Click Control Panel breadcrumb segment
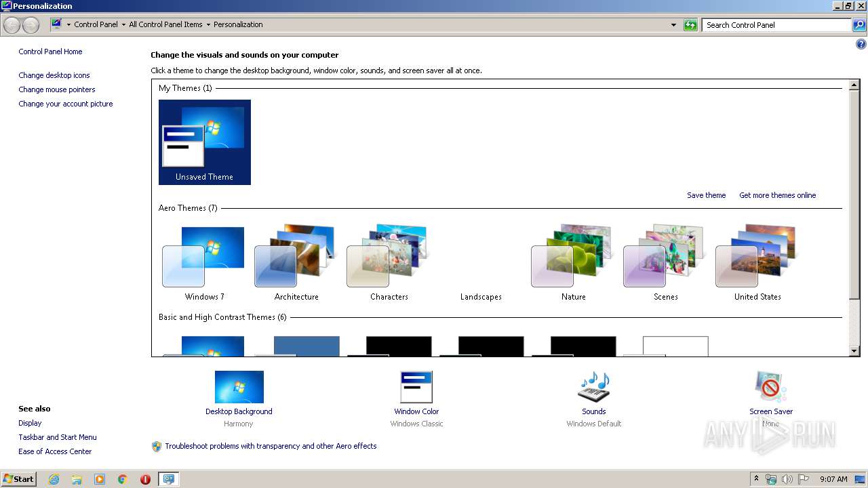The image size is (868, 488). click(x=96, y=24)
